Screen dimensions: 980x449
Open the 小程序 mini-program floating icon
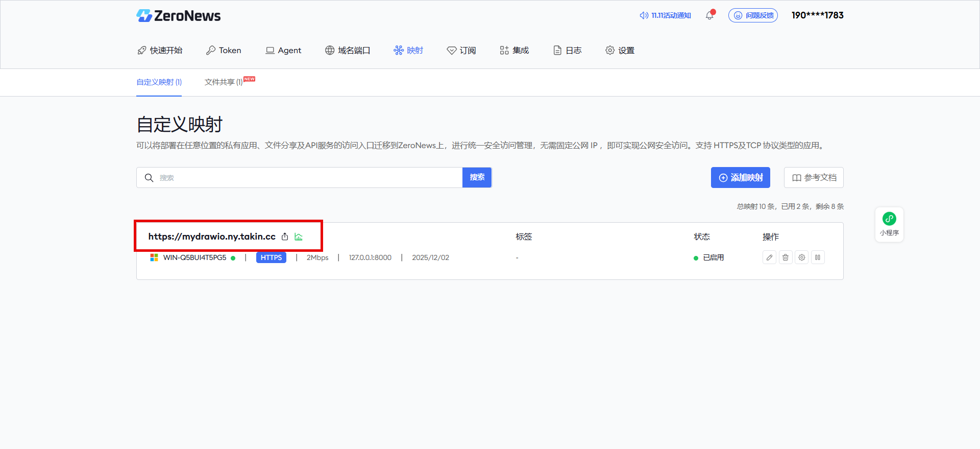click(x=889, y=224)
